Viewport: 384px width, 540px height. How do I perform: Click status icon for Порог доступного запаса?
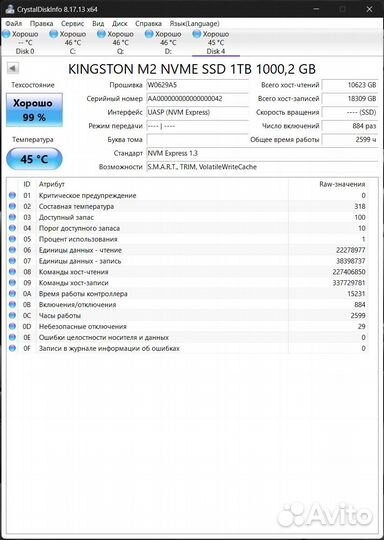pyautogui.click(x=12, y=228)
